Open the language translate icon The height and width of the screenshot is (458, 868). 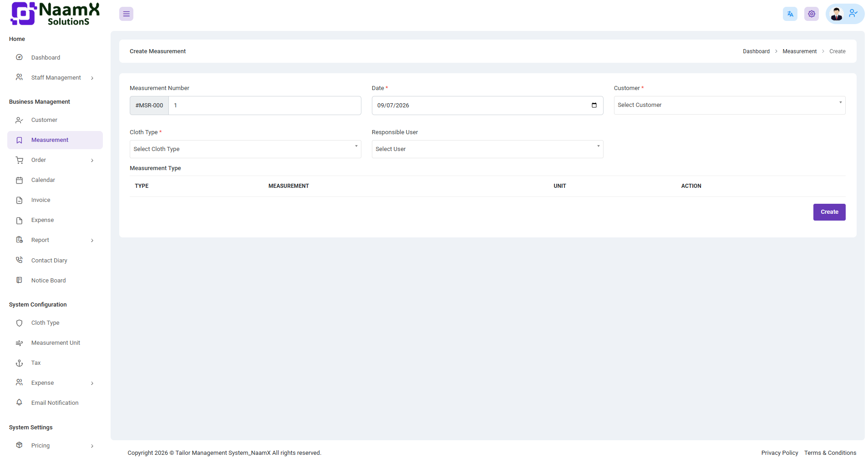(790, 14)
